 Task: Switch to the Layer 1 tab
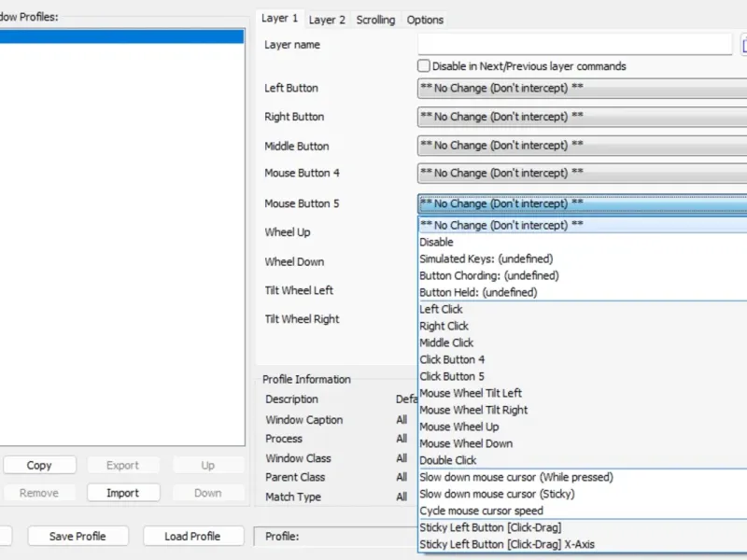[x=279, y=19]
